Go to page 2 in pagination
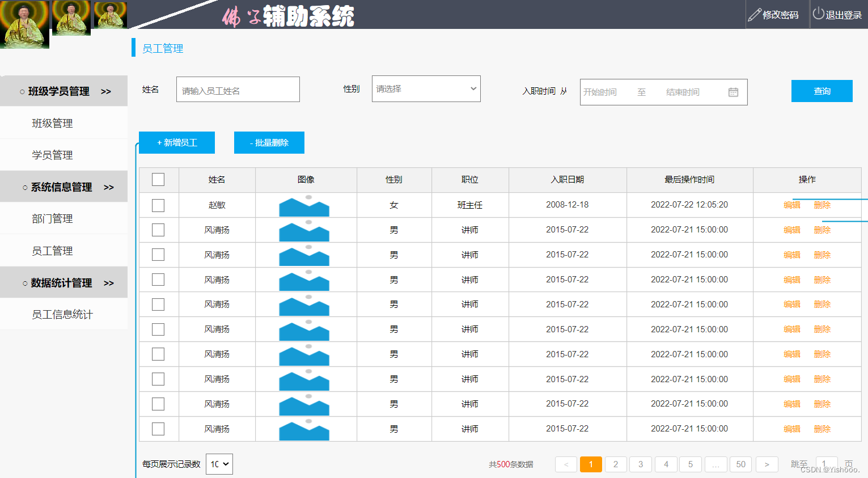The height and width of the screenshot is (478, 868). [616, 464]
